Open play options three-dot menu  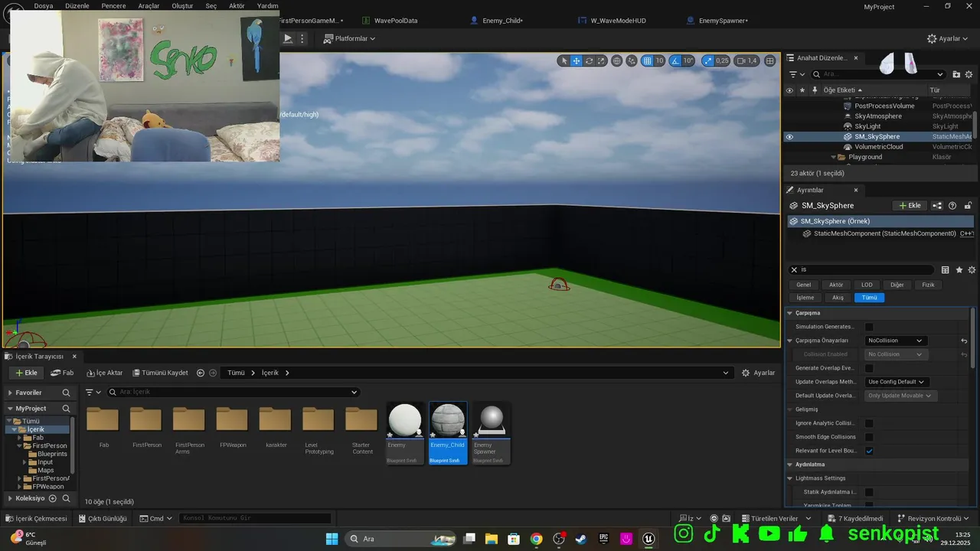(x=302, y=38)
